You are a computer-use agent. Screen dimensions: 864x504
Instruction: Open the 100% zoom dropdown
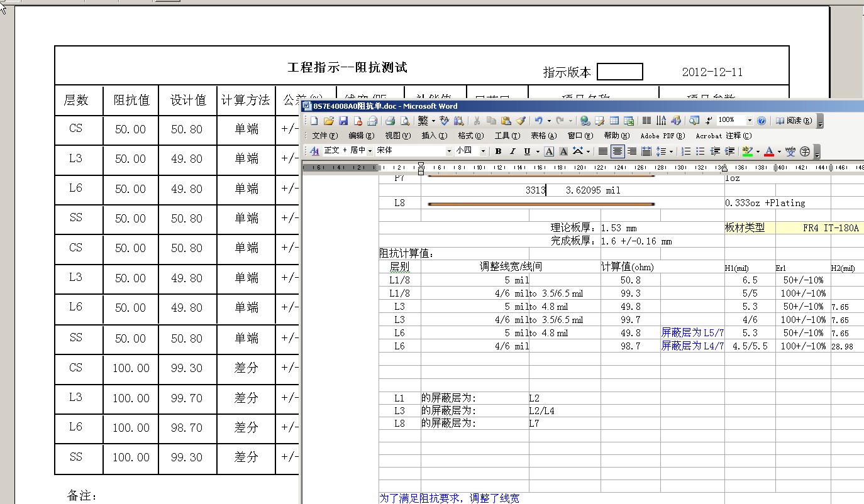tap(750, 121)
